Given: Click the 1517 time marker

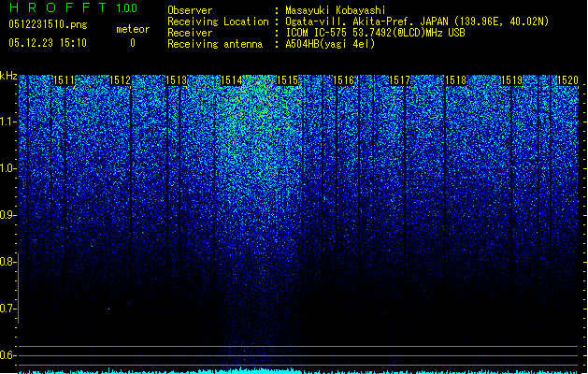Looking at the screenshot, I should [x=400, y=80].
